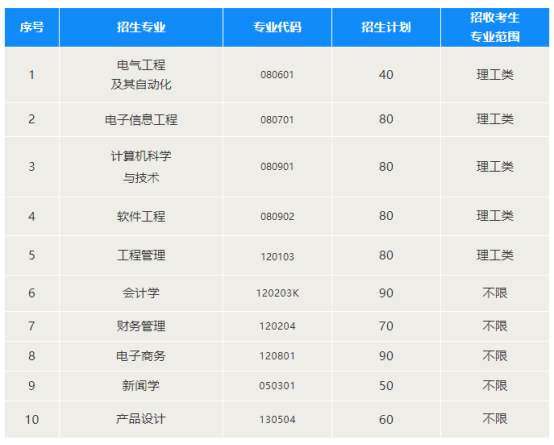Click the 工程管理 major cell

[141, 255]
